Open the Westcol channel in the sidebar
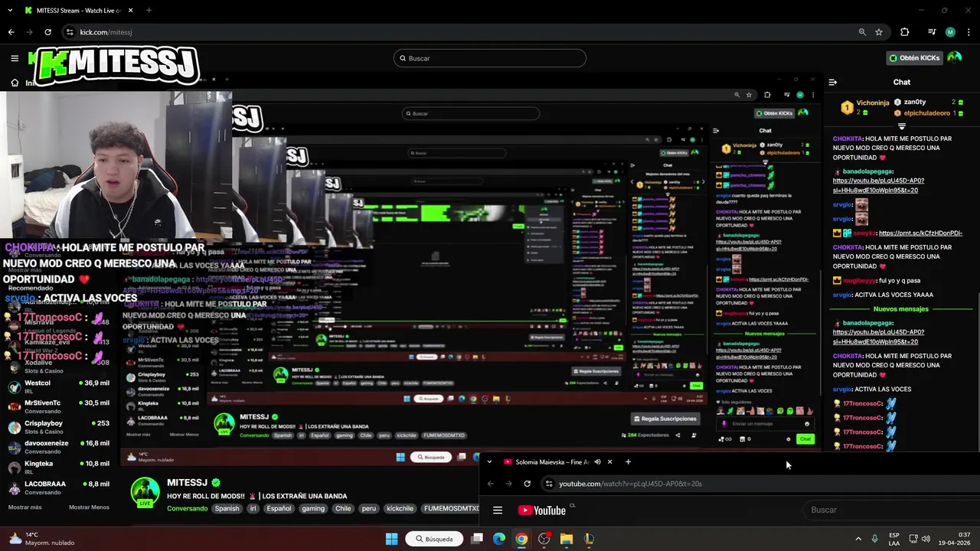Viewport: 980px width, 551px height. (59, 387)
